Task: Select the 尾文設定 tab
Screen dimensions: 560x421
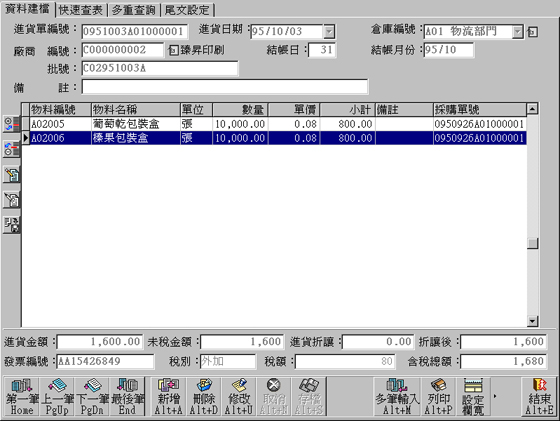Action: click(187, 10)
